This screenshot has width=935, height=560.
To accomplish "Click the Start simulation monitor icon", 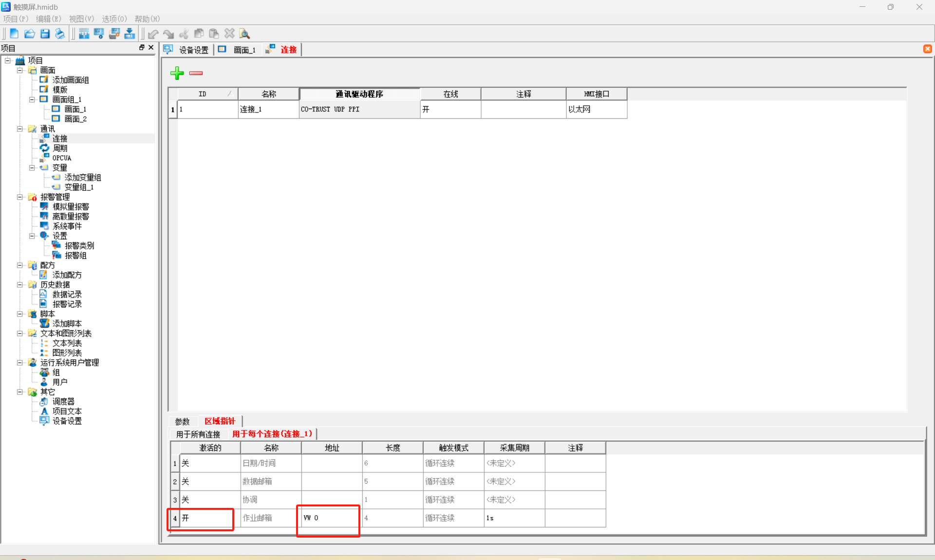I will (99, 34).
